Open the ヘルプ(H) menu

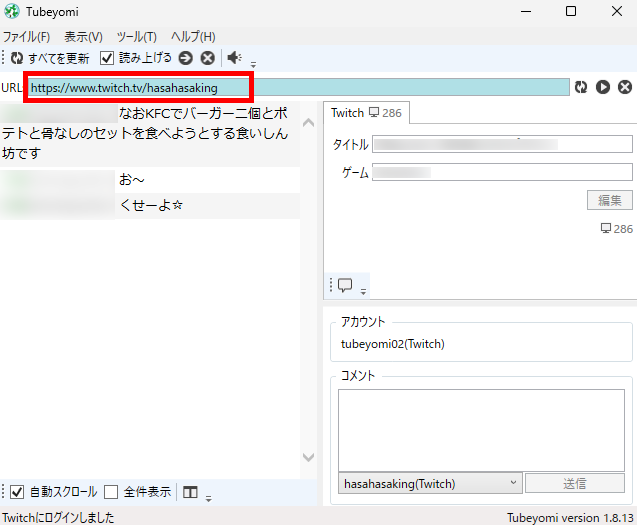click(193, 37)
